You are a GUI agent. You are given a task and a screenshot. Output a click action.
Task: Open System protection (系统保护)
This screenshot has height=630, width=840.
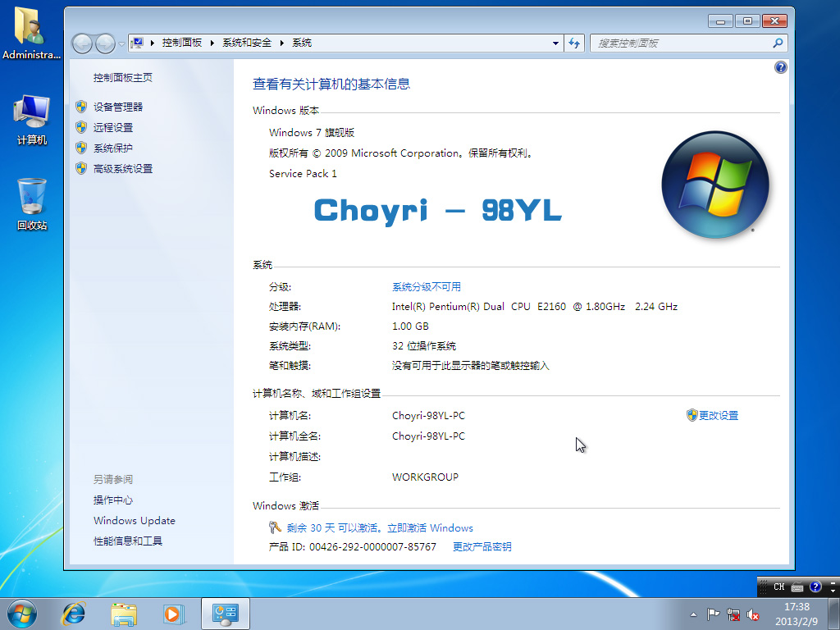click(x=113, y=148)
